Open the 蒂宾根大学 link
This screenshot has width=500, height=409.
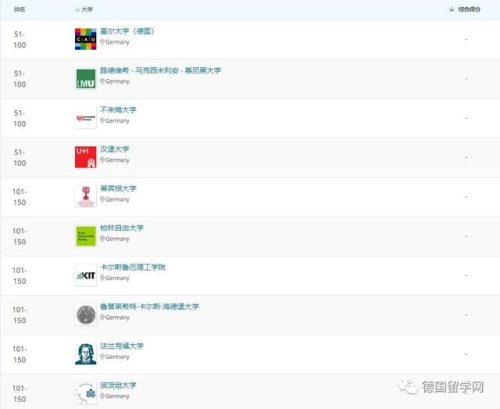click(x=118, y=188)
